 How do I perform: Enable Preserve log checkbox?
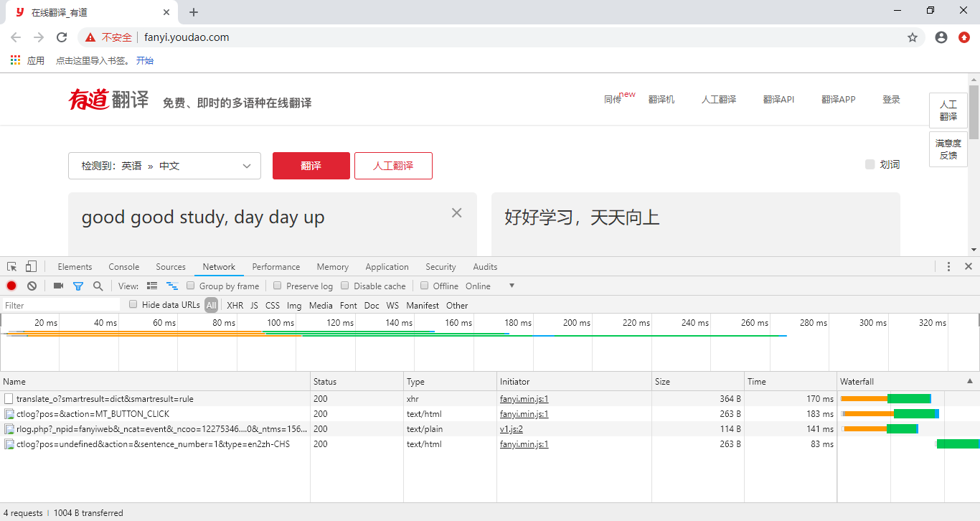(x=278, y=286)
